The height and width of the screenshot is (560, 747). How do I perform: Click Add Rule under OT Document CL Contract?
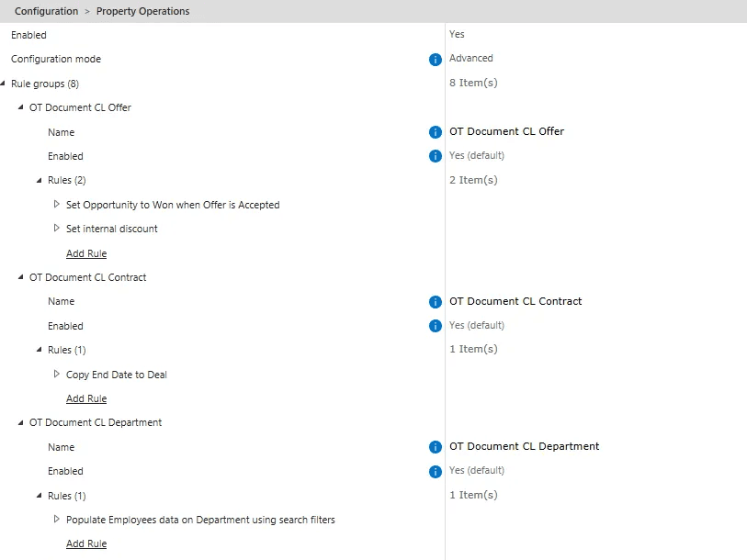[86, 398]
